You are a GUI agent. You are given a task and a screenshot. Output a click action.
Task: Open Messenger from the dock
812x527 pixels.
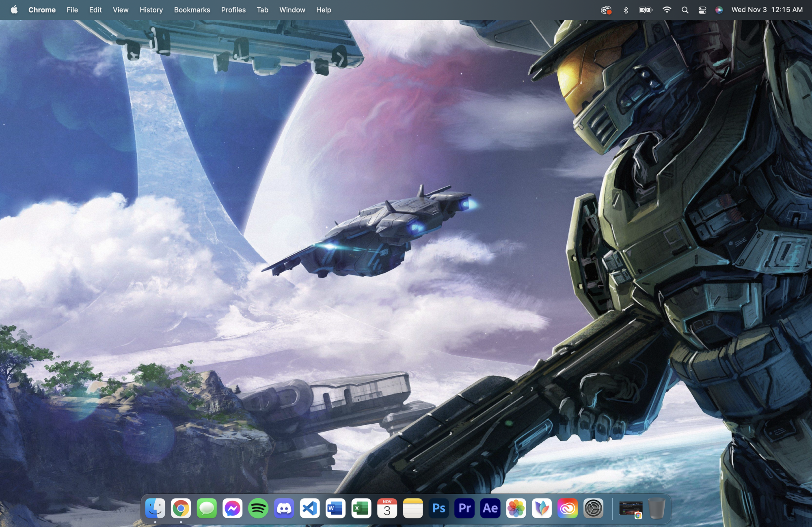233,508
